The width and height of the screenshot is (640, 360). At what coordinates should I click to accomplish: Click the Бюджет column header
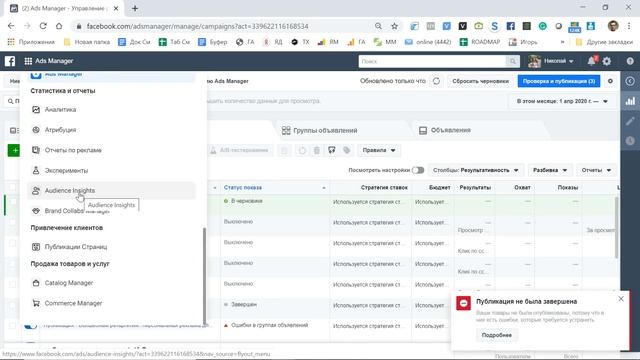point(440,188)
